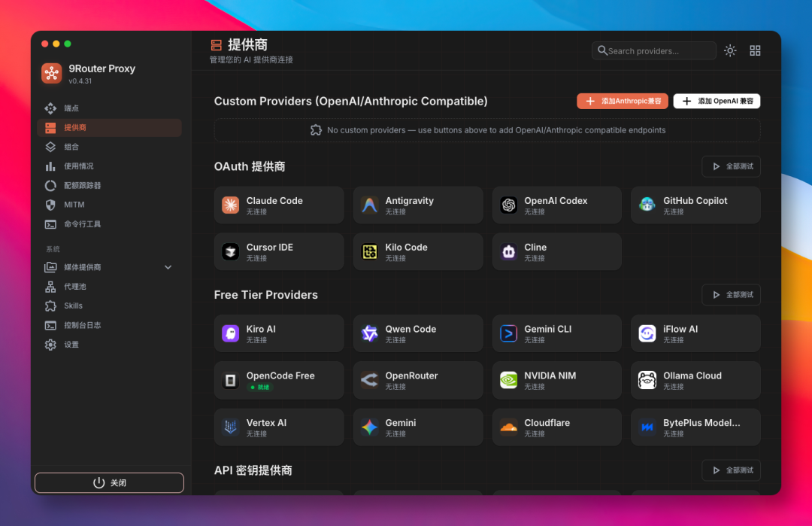The width and height of the screenshot is (812, 526).
Task: Click the OpenAI Codex logo icon
Action: pos(508,205)
